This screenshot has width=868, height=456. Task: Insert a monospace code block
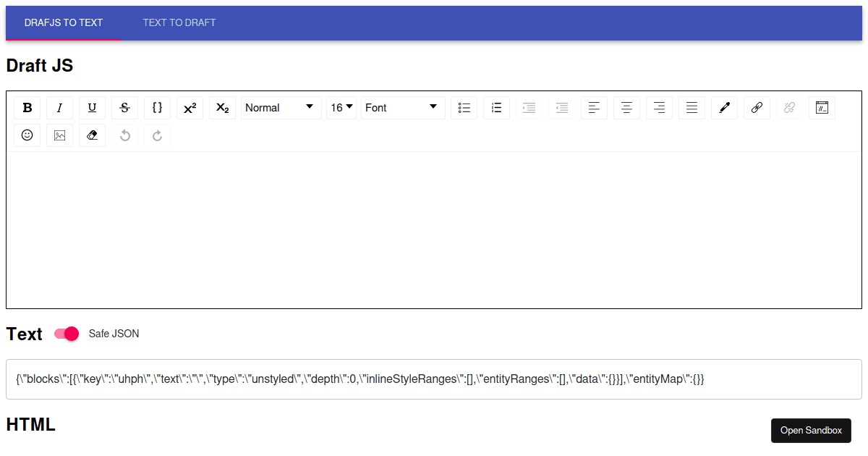pos(157,107)
